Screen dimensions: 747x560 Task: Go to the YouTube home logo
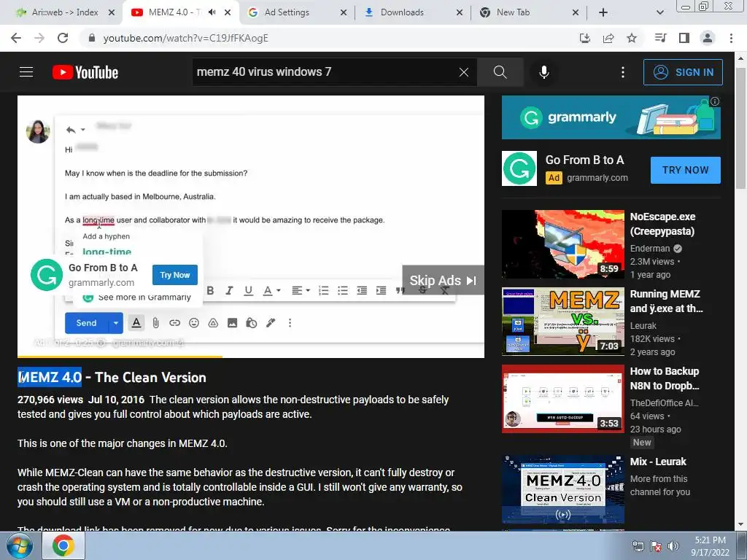click(85, 72)
